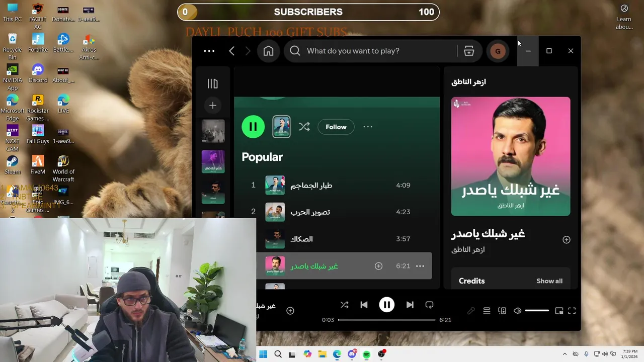Add current song in player bar to Liked
This screenshot has width=644, height=362.
click(290, 311)
